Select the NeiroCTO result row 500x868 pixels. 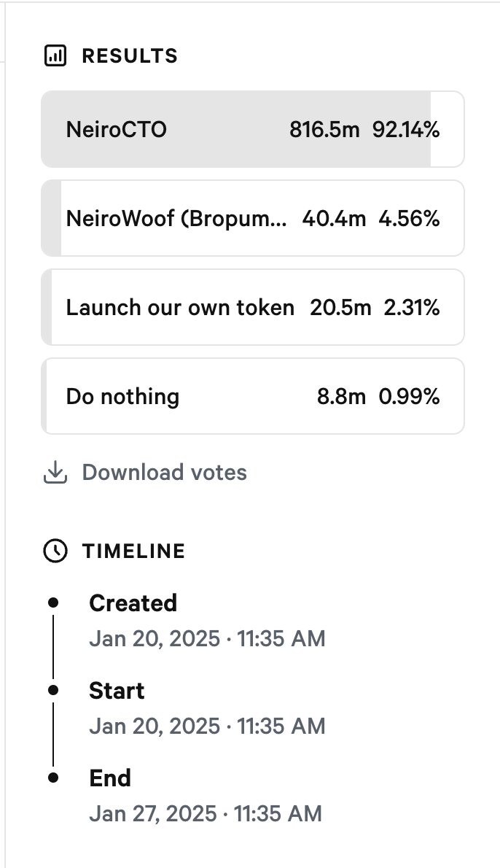253,129
